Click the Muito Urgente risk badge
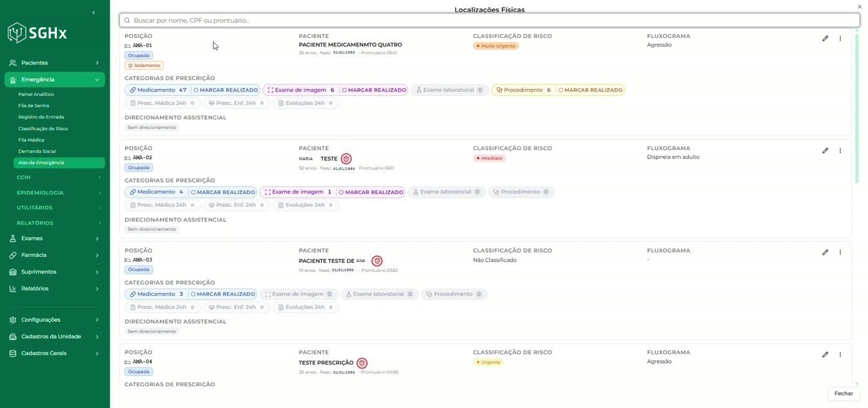The image size is (868, 408). [496, 46]
